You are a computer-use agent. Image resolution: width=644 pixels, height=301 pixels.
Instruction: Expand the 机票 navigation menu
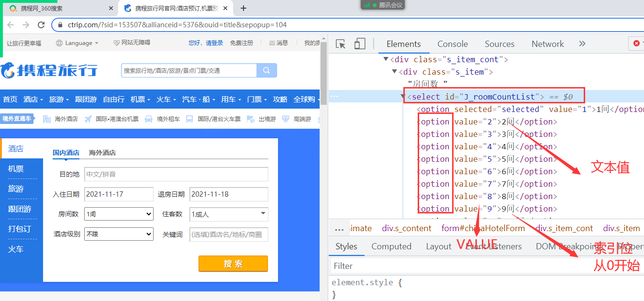click(141, 99)
